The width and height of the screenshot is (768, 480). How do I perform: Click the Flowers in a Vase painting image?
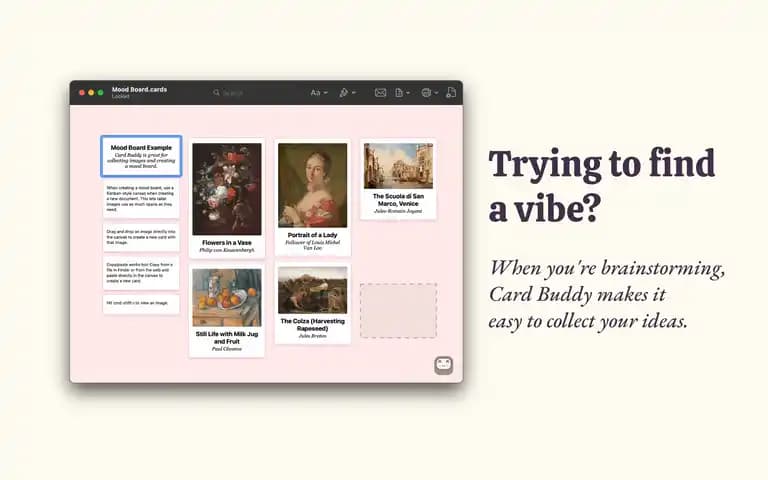[x=227, y=189]
